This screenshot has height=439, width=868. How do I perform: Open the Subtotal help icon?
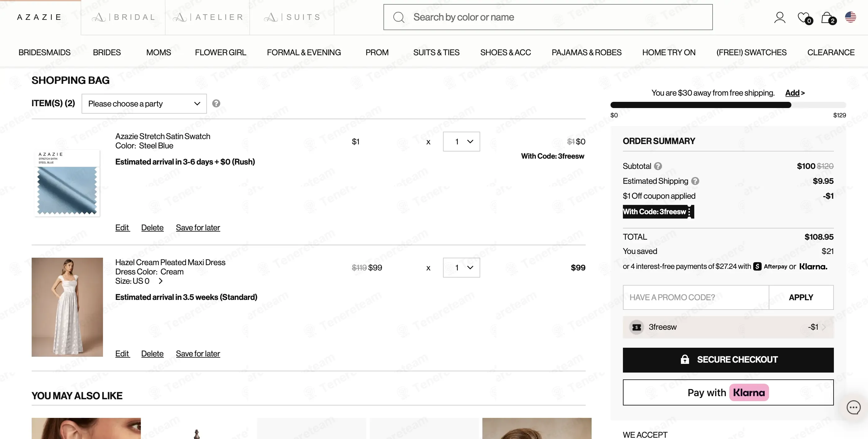tap(658, 166)
